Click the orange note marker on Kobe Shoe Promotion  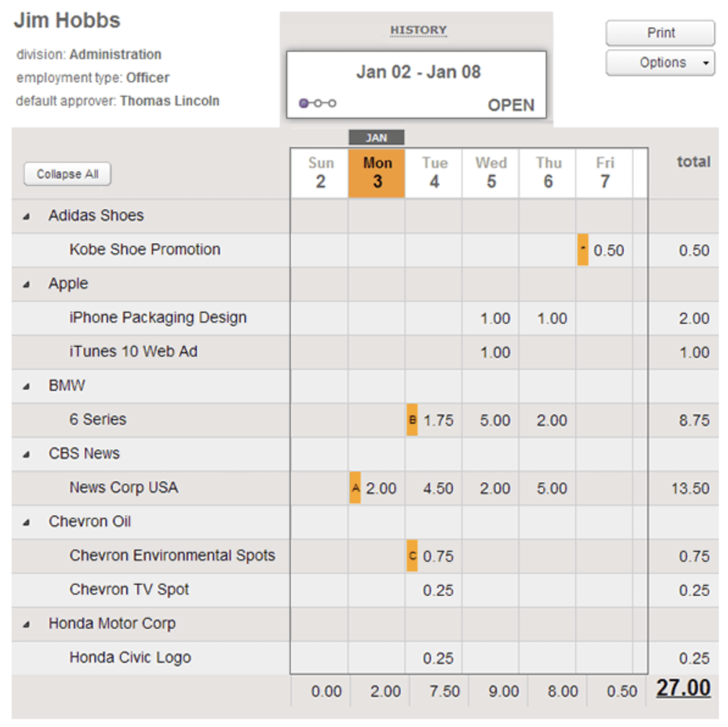(583, 249)
